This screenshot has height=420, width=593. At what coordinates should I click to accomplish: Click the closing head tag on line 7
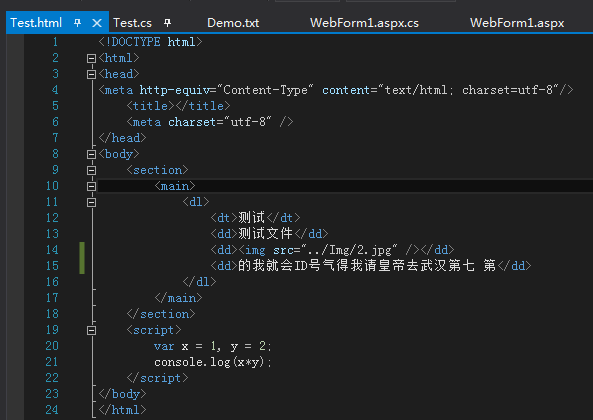pos(122,138)
